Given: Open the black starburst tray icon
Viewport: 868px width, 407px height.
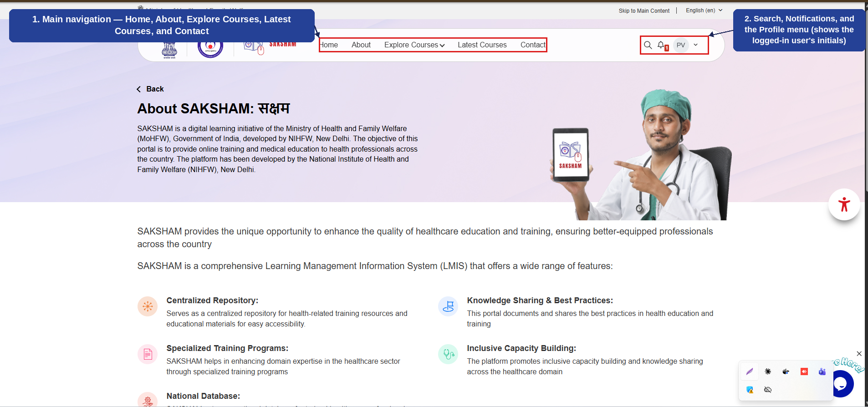Looking at the screenshot, I should pyautogui.click(x=768, y=371).
